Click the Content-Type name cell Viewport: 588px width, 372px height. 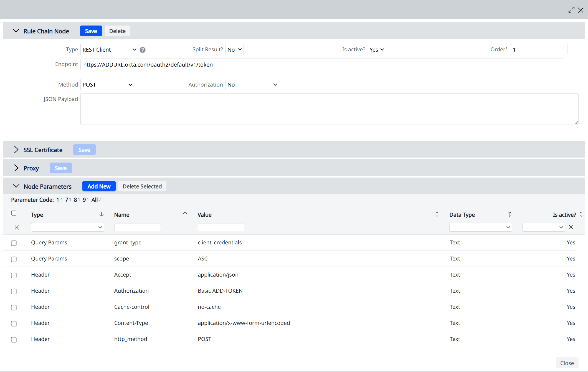(x=131, y=323)
